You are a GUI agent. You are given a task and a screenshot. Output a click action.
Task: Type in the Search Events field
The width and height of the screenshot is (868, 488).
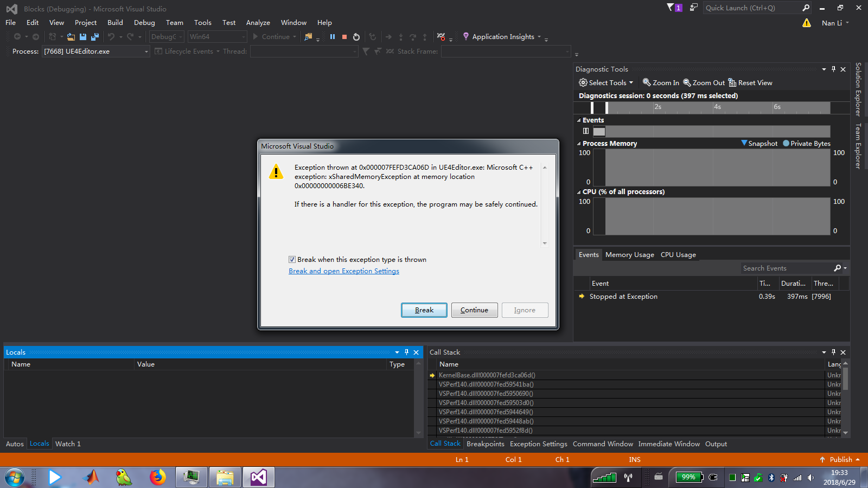tap(787, 267)
